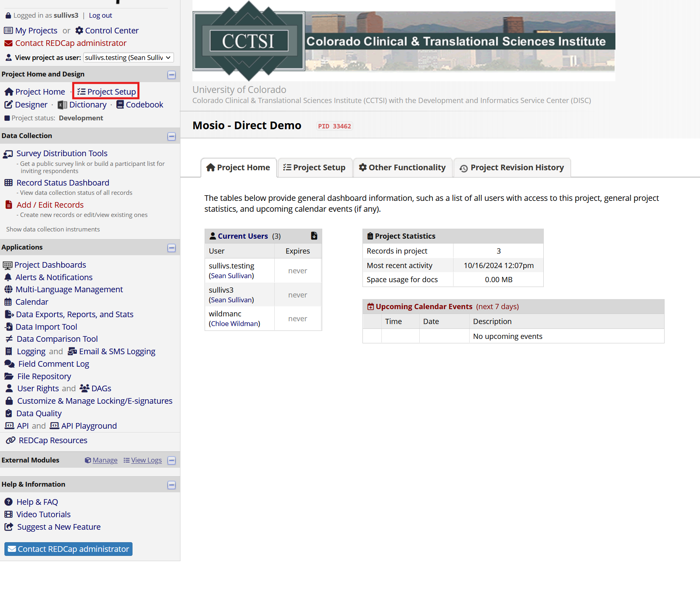Click the Control Center gear icon
This screenshot has height=607, width=700.
pos(79,31)
